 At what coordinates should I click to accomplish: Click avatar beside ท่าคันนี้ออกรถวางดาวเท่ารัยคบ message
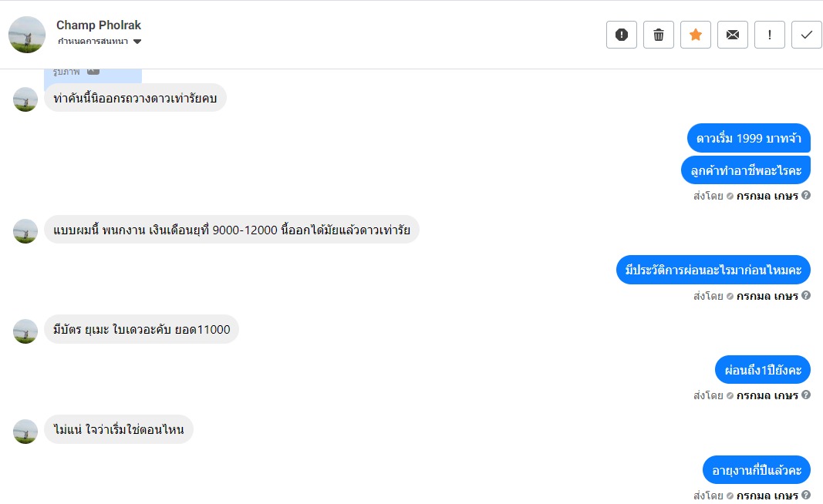25,99
